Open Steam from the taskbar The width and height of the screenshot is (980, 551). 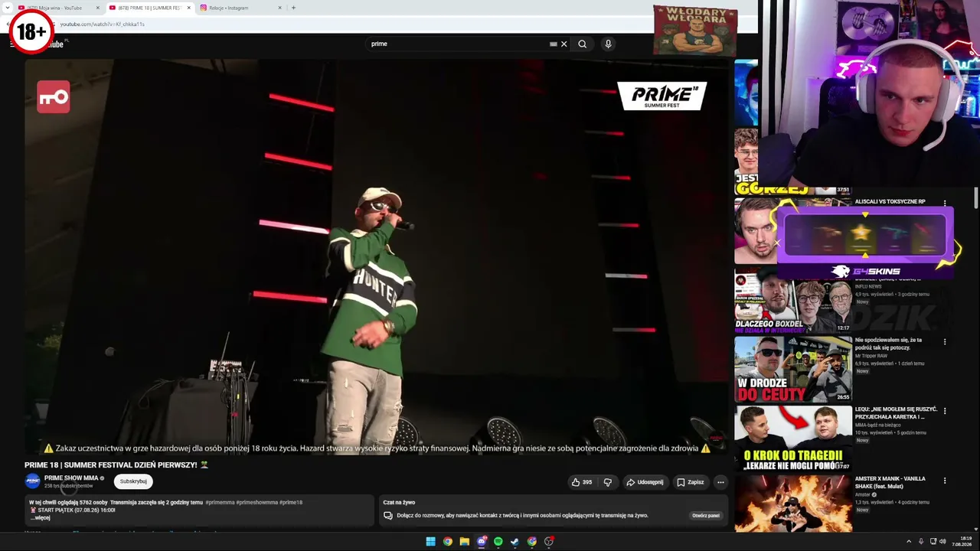coord(515,542)
